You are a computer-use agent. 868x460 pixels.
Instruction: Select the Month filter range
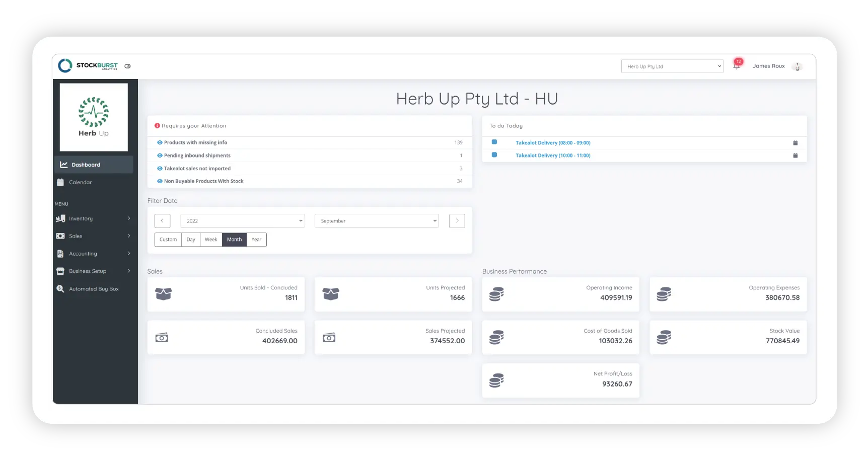tap(234, 240)
